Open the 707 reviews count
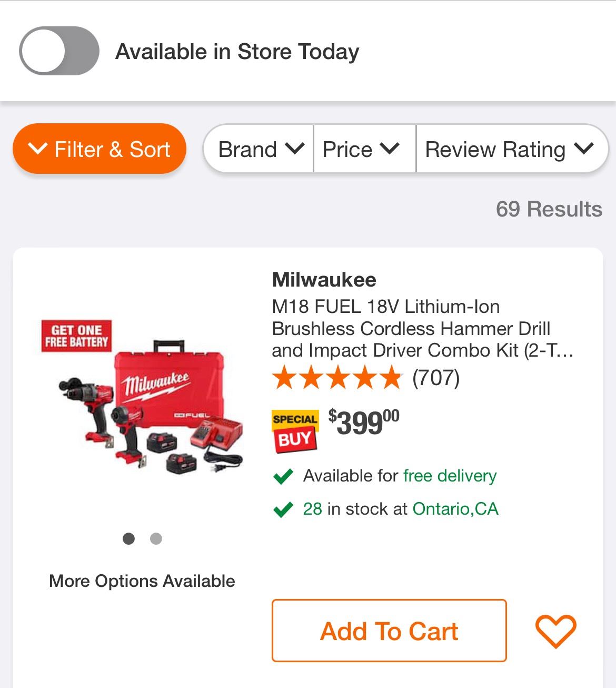 pyautogui.click(x=436, y=378)
